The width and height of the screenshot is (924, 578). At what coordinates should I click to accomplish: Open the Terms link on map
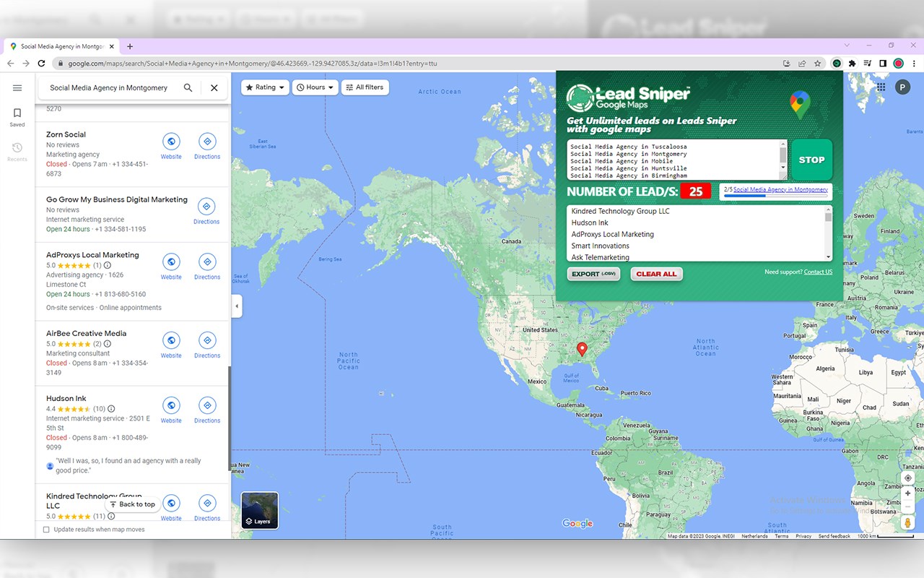pyautogui.click(x=782, y=536)
